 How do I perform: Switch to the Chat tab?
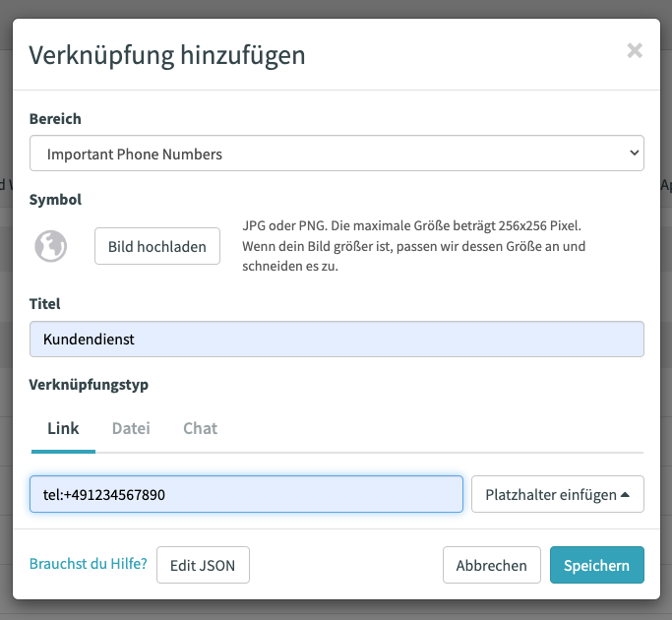tap(200, 428)
